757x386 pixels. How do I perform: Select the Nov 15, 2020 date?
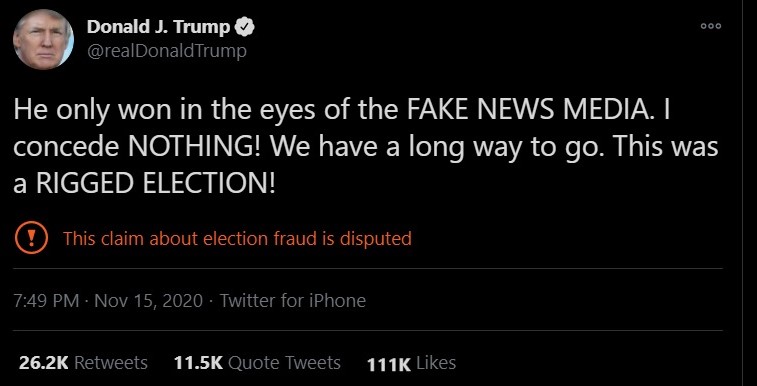coord(149,301)
